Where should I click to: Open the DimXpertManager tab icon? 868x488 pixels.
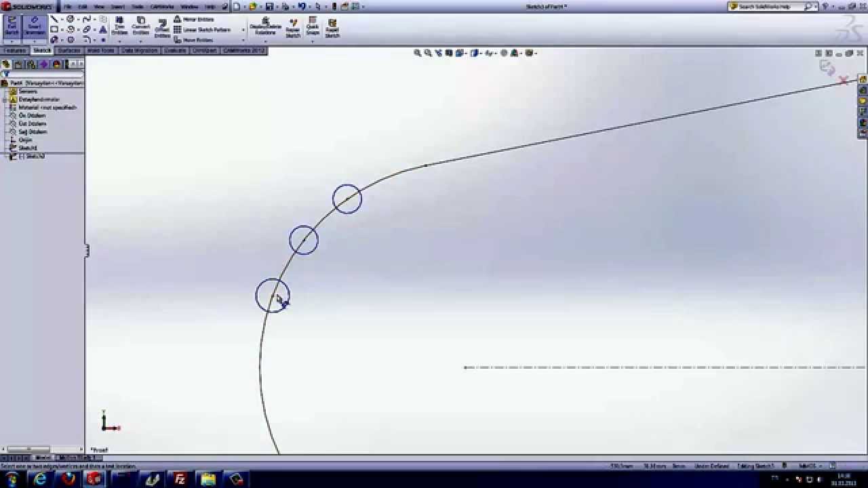click(x=43, y=64)
